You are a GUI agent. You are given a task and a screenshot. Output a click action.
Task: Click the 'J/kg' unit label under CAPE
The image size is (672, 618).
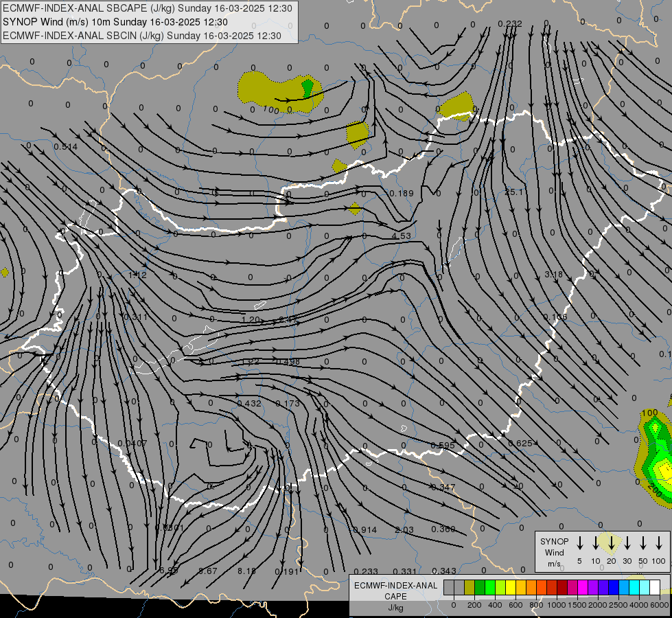[x=395, y=608]
